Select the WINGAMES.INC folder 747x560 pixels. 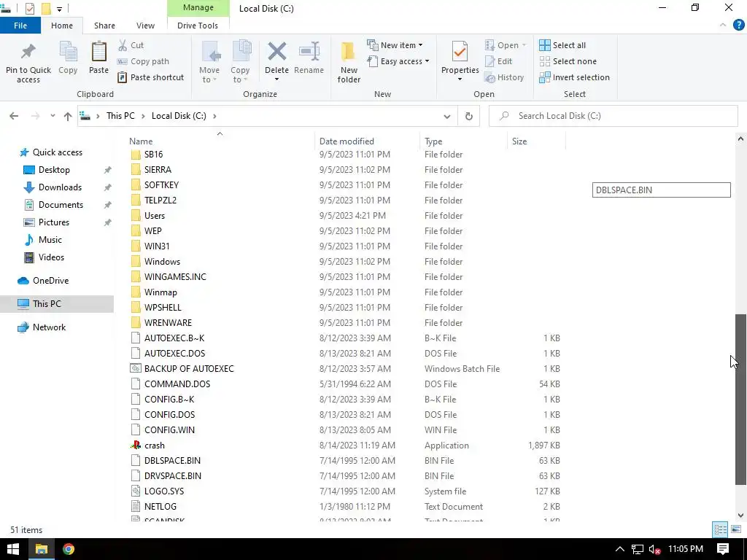tap(175, 276)
